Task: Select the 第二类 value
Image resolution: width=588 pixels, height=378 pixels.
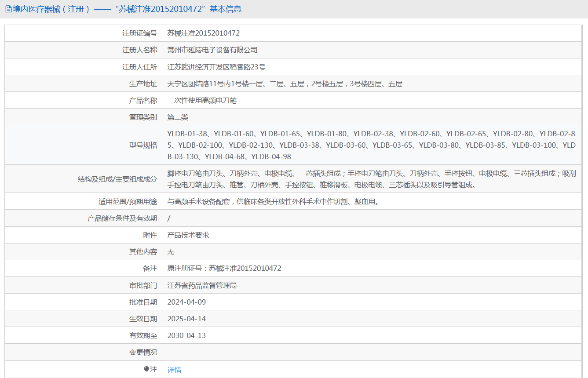Action: click(x=178, y=117)
